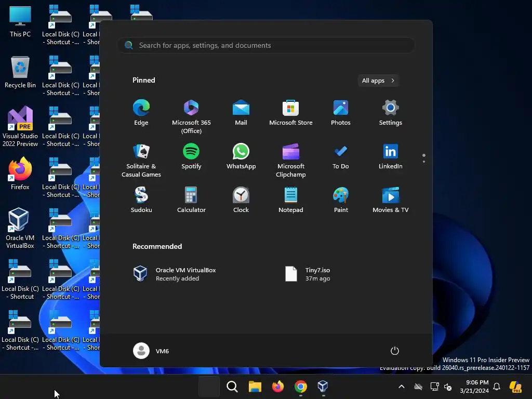This screenshot has height=399, width=532.
Task: Switch to Chrome on taskbar
Action: click(301, 386)
